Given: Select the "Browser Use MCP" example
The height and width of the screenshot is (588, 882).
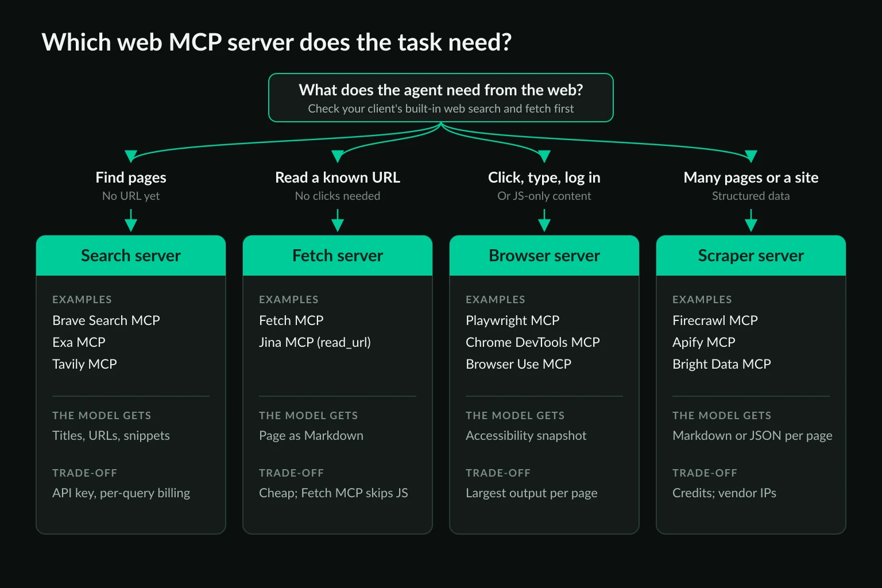Looking at the screenshot, I should click(519, 364).
